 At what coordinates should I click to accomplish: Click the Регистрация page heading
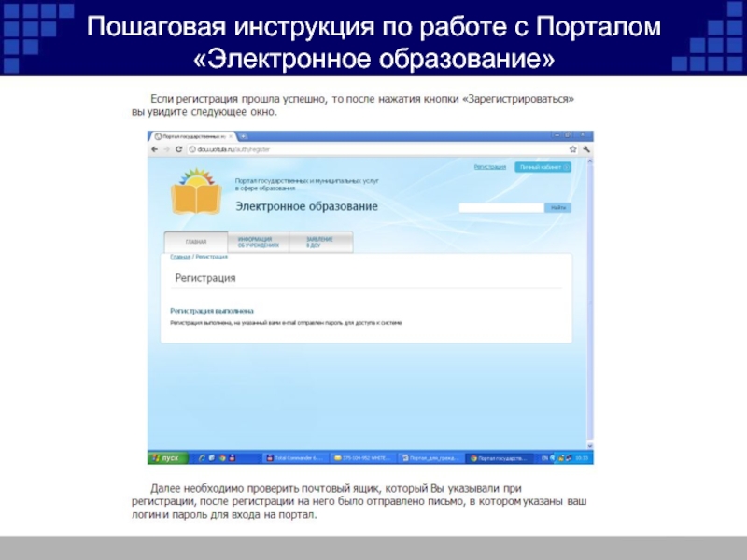click(x=205, y=278)
